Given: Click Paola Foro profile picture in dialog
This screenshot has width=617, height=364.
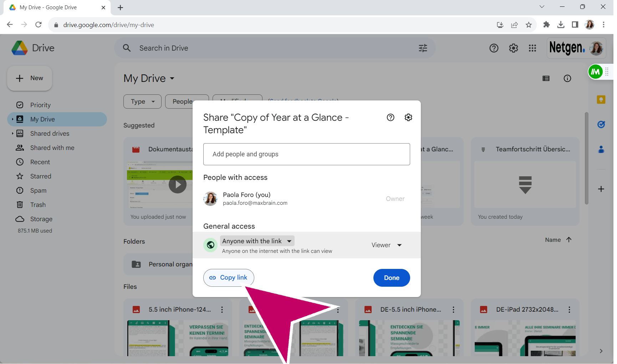Looking at the screenshot, I should (x=210, y=199).
